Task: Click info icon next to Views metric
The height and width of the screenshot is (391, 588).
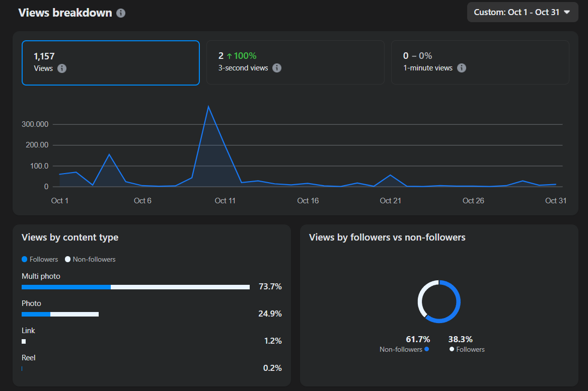Action: (62, 68)
